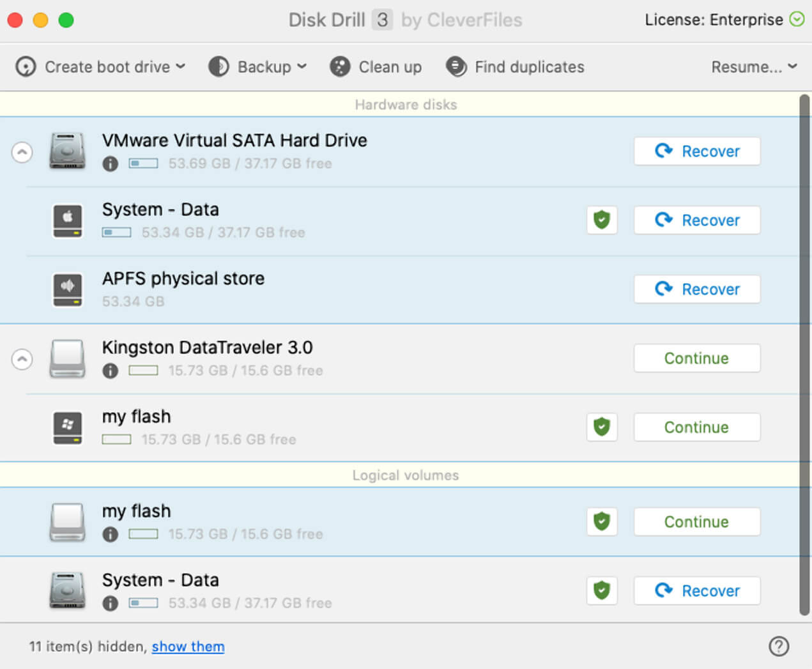The height and width of the screenshot is (669, 812).
Task: Select the APFS physical store row name
Action: [x=183, y=279]
